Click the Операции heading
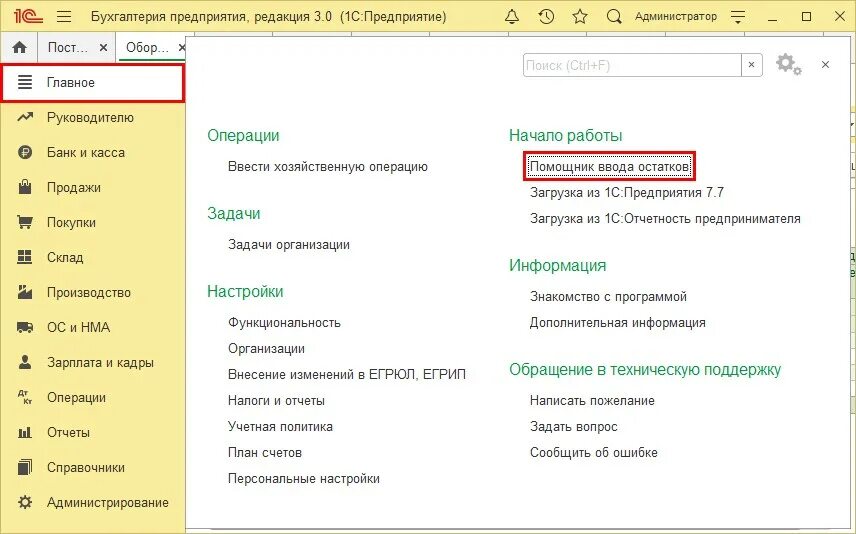The width and height of the screenshot is (856, 534). 243,135
